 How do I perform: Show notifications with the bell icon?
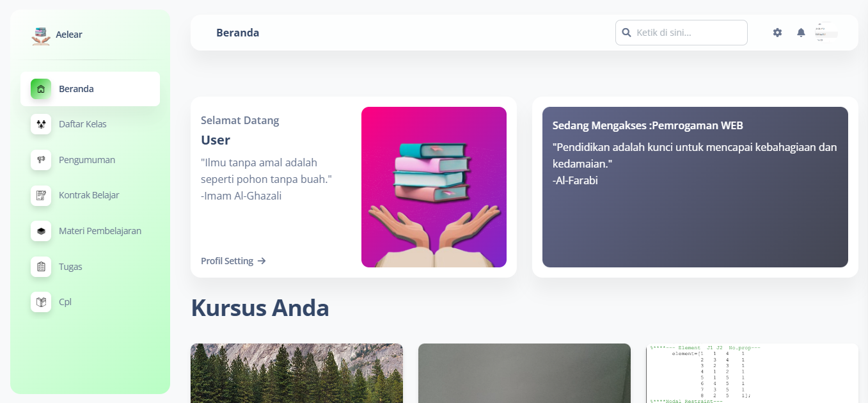pos(801,33)
